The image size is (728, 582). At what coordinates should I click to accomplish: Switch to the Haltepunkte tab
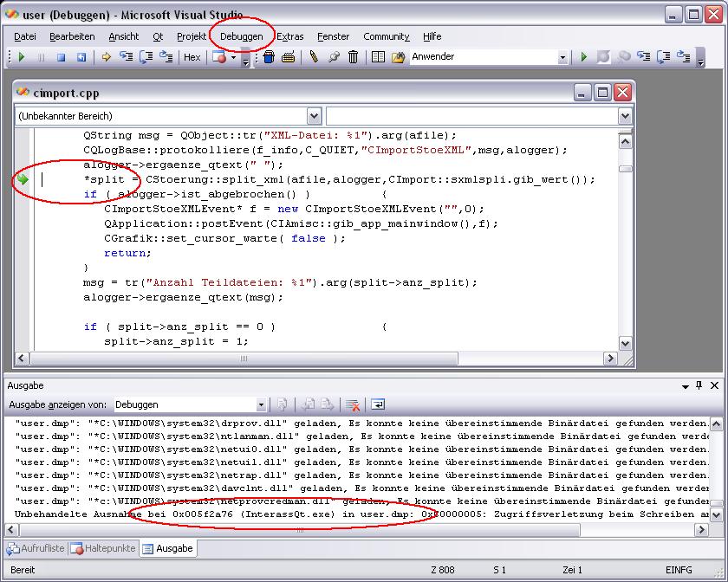tap(103, 548)
